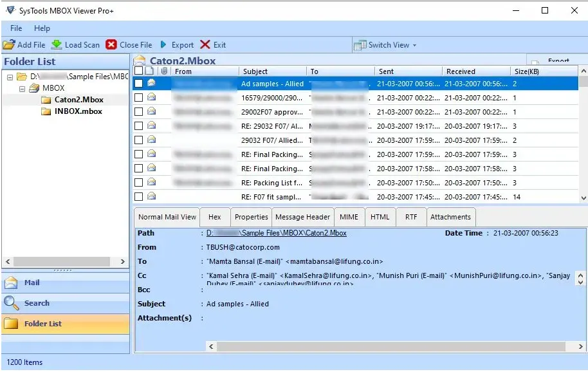This screenshot has width=588, height=372.
Task: Sort the list by Size(KB) column
Action: click(544, 71)
